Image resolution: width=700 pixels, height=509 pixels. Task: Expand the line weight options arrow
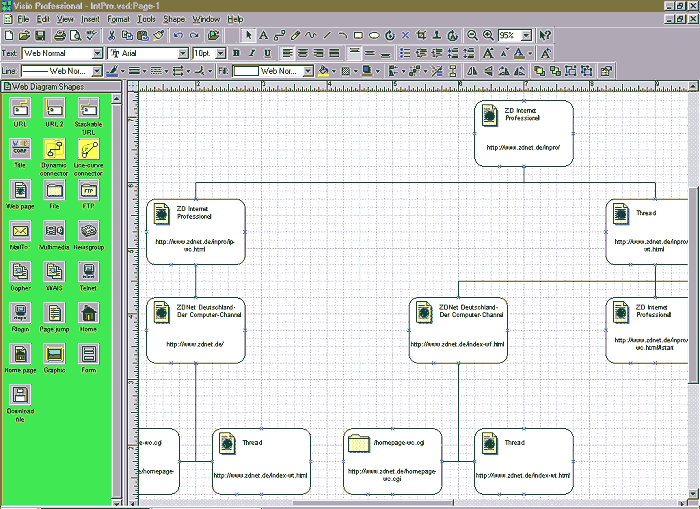pyautogui.click(x=144, y=71)
